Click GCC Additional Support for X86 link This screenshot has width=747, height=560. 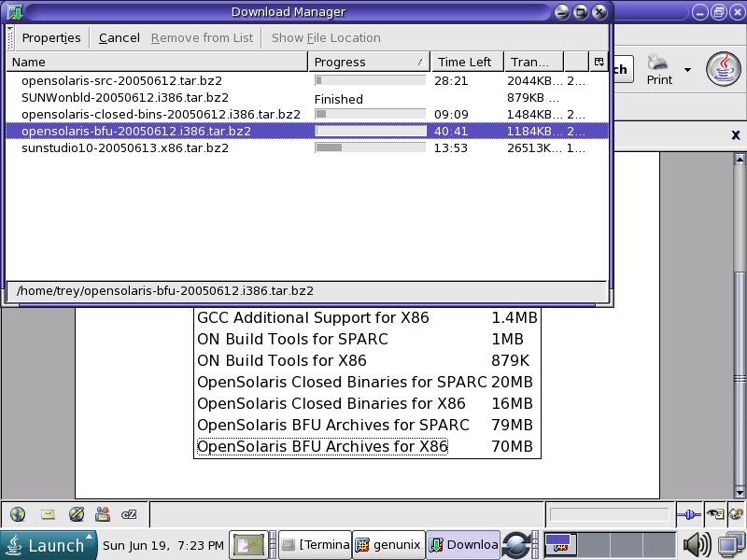[313, 317]
